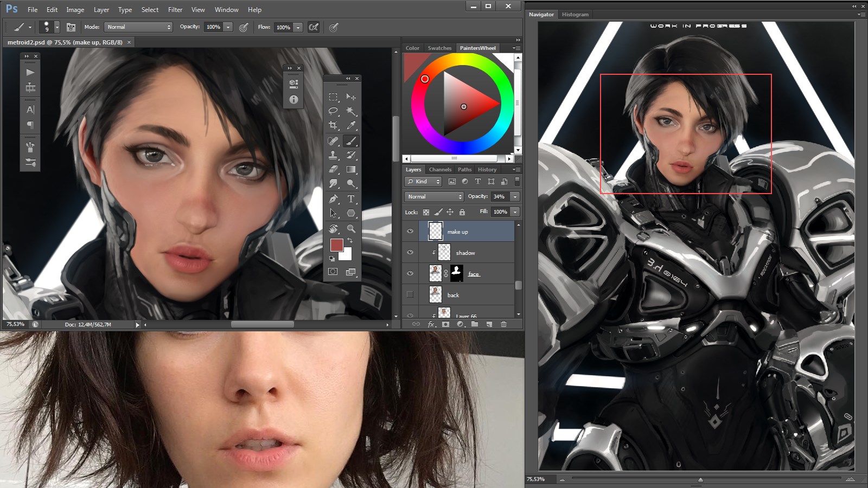Select the Dodge tool
Screen dimensions: 868x488
point(351,183)
